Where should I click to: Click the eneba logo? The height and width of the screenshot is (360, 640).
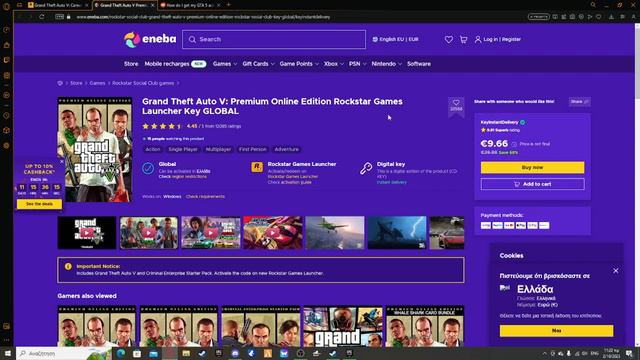150,39
